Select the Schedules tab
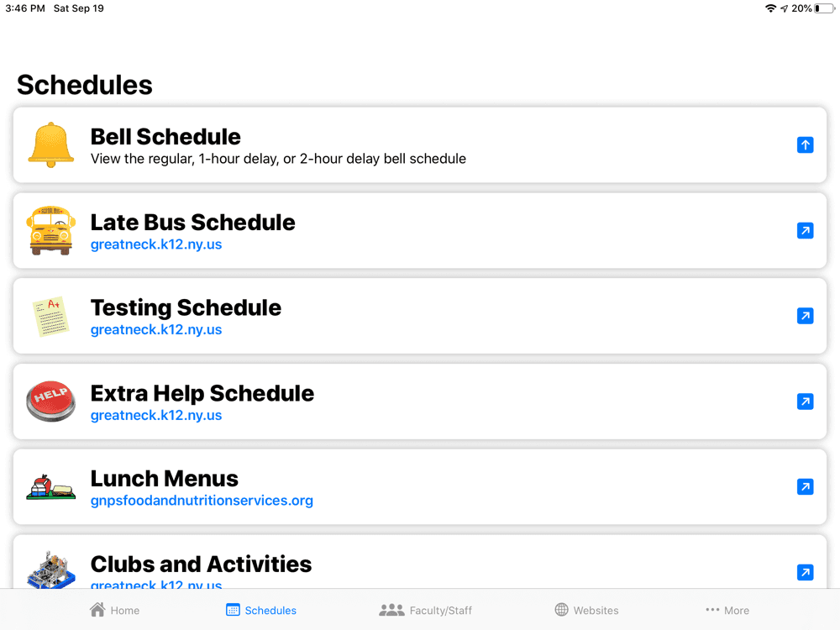 tap(261, 610)
